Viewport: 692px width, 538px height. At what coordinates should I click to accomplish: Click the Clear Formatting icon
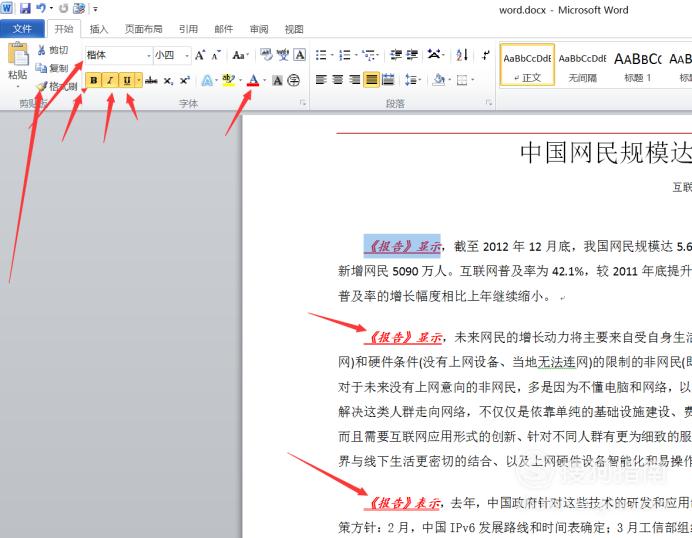266,55
